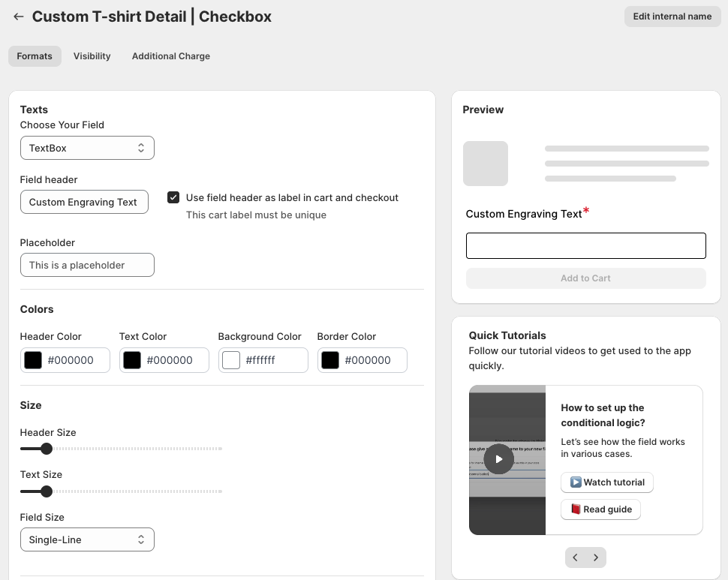
Task: Click the Text Color black swatch
Action: tap(132, 360)
